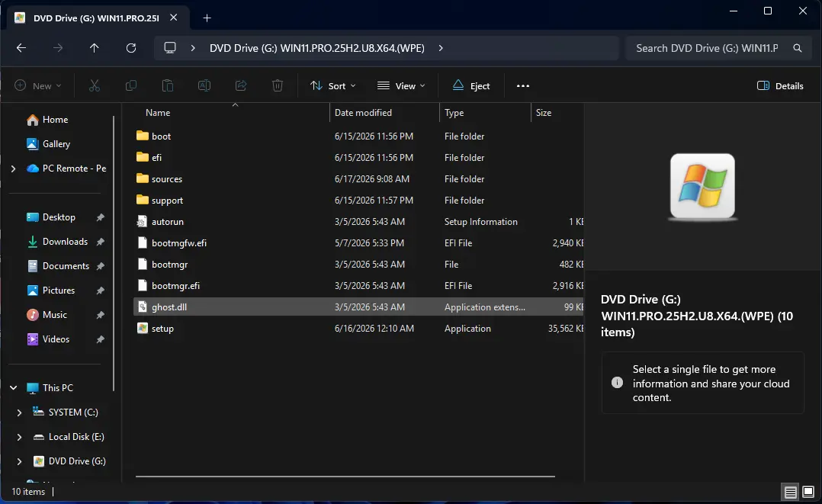This screenshot has height=504, width=822.
Task: Click the Paste clipboard icon
Action: pos(168,85)
